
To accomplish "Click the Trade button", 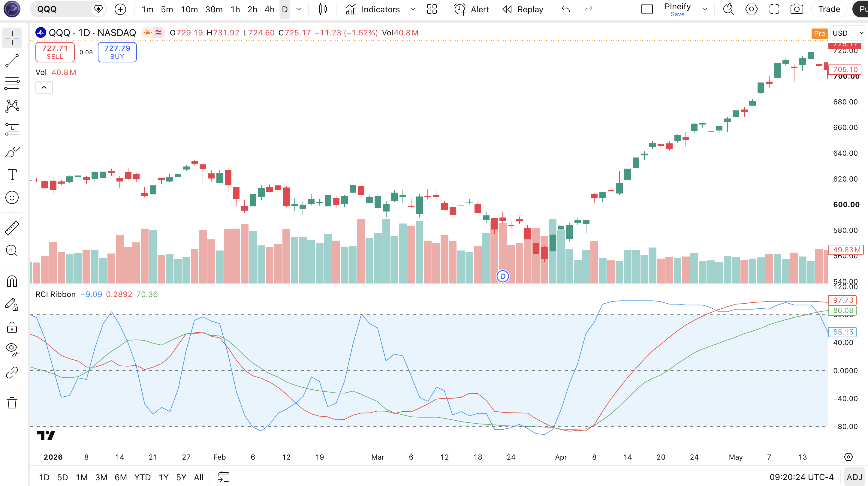I will [829, 9].
